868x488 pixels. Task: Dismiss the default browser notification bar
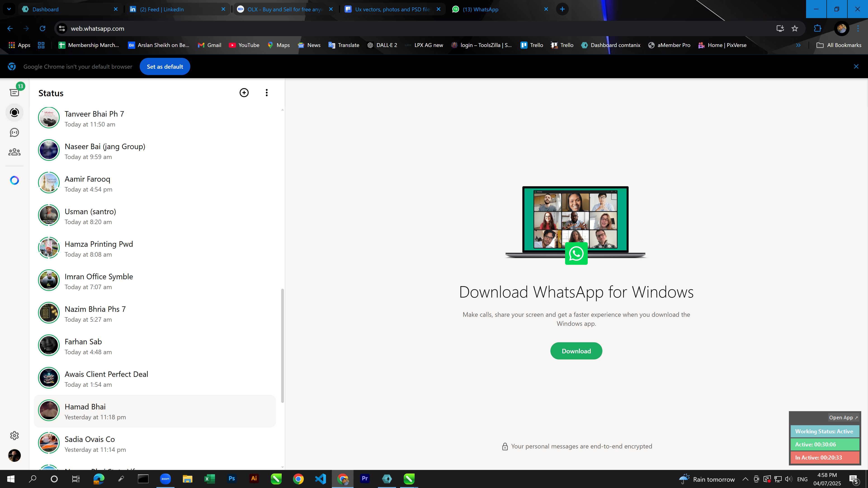(x=856, y=66)
